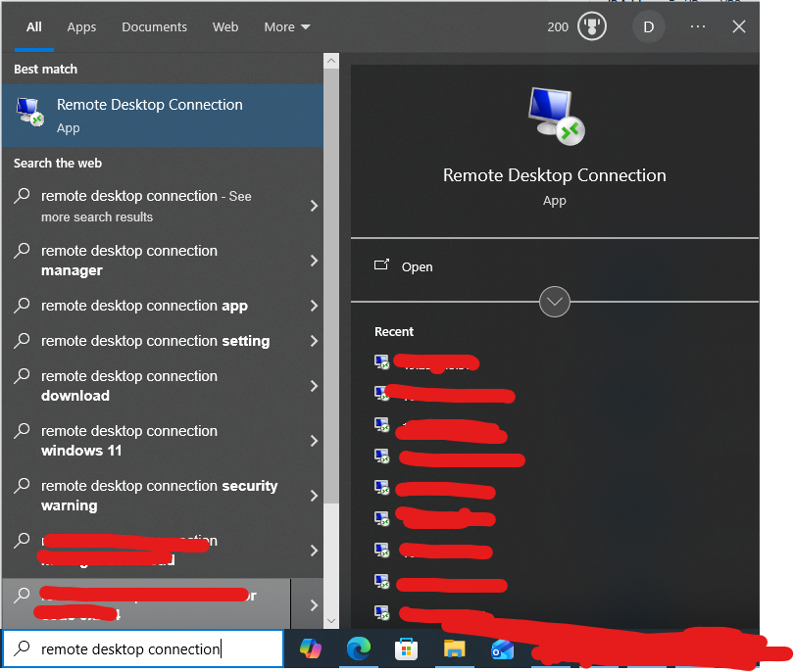Click the large Remote Desktop Connection preview icon
The image size is (794, 672).
pos(556,117)
